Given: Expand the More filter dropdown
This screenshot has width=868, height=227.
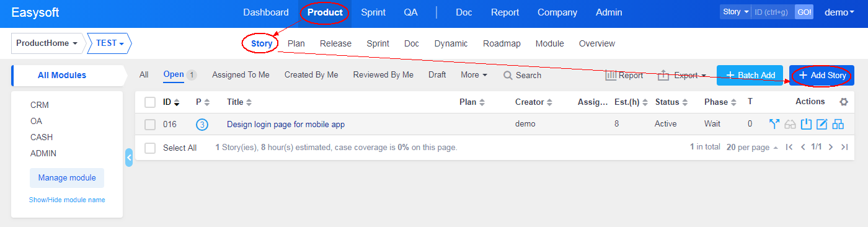Looking at the screenshot, I should click(x=474, y=74).
